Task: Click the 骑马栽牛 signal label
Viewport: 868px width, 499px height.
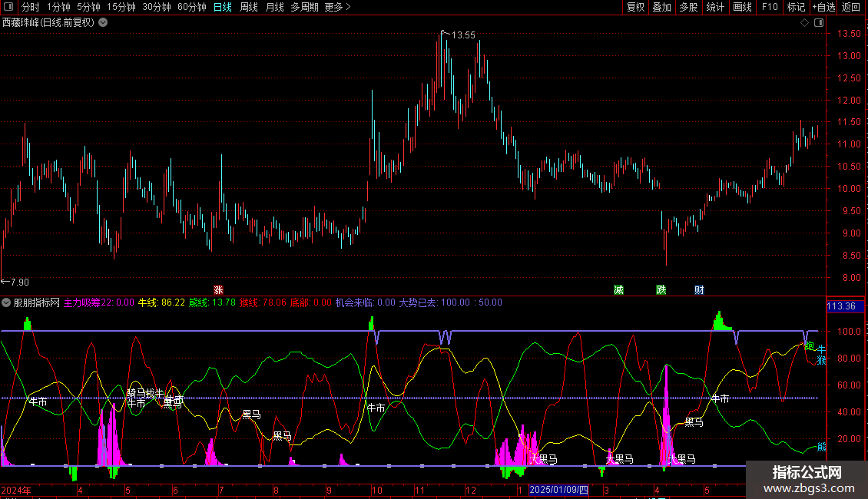Action: 146,393
